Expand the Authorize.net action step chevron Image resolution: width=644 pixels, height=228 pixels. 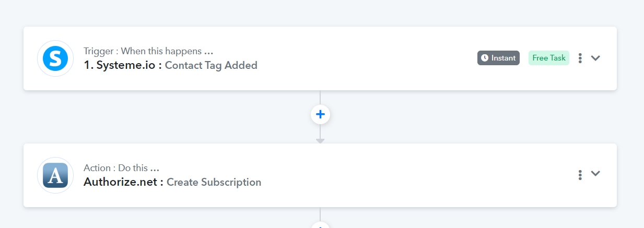(595, 174)
